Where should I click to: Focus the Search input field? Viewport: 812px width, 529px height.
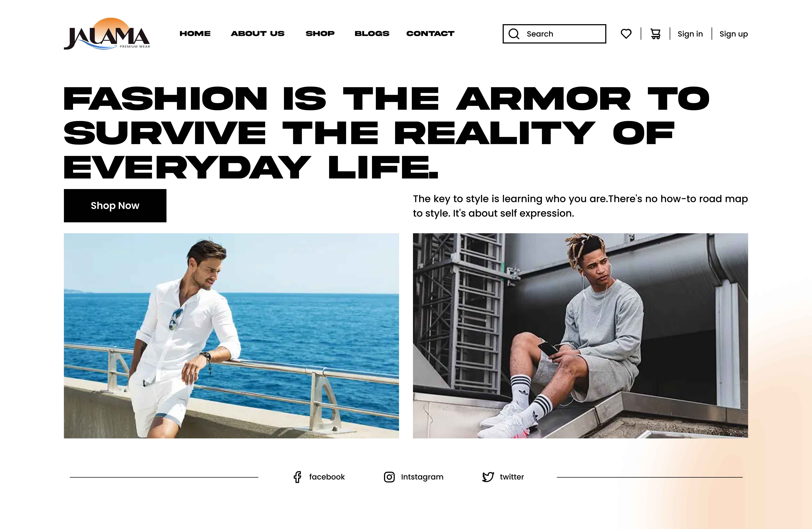(554, 34)
